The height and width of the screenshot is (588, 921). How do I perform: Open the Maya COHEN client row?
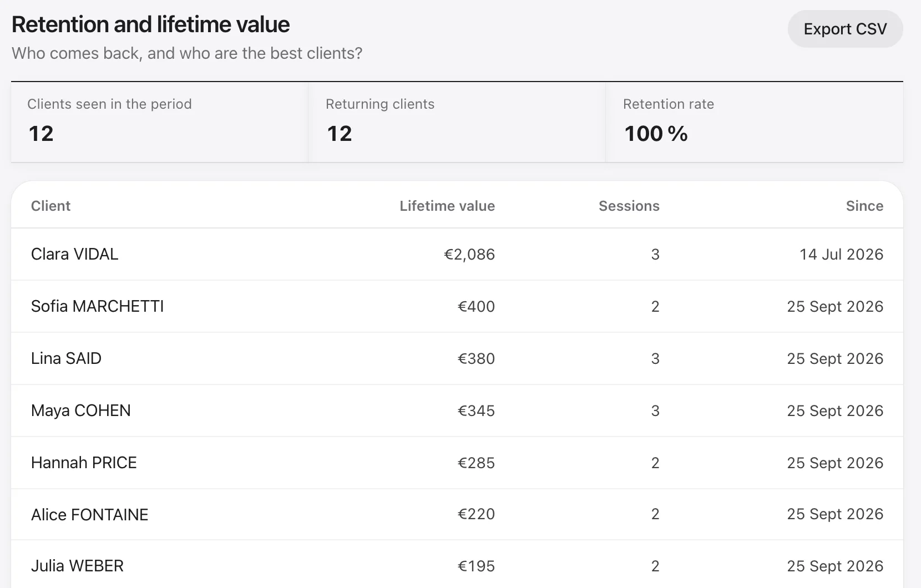click(457, 410)
